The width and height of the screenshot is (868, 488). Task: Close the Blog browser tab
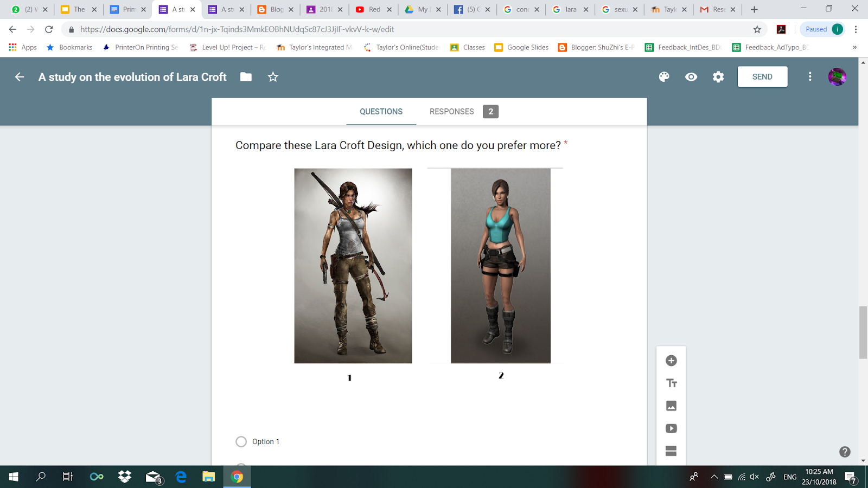click(291, 9)
